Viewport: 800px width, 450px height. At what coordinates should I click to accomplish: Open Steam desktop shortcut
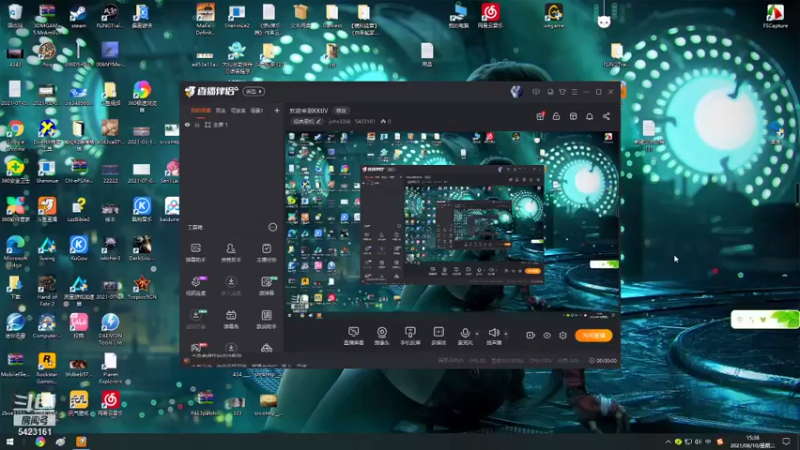tap(78, 16)
